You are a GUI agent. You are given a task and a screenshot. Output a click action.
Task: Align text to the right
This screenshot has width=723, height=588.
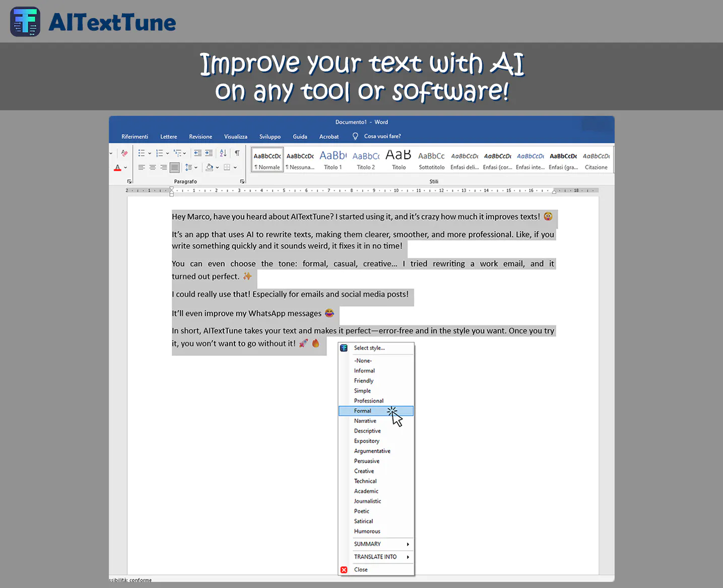[x=164, y=167]
